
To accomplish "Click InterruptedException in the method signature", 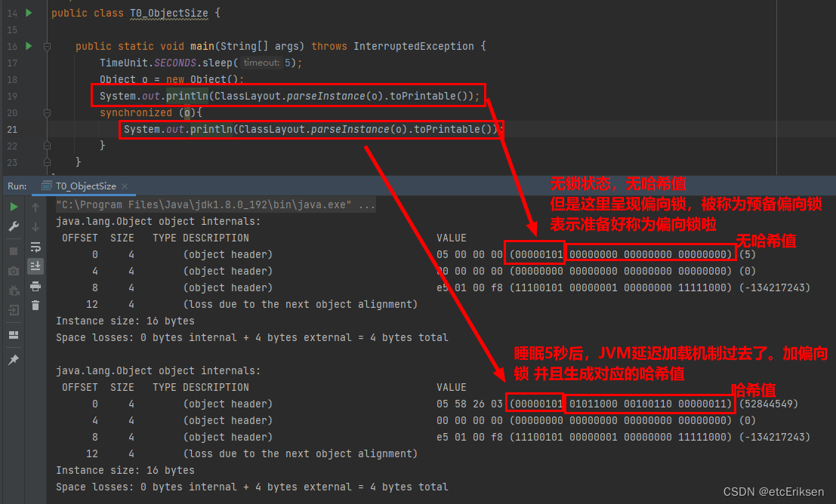I will [414, 46].
